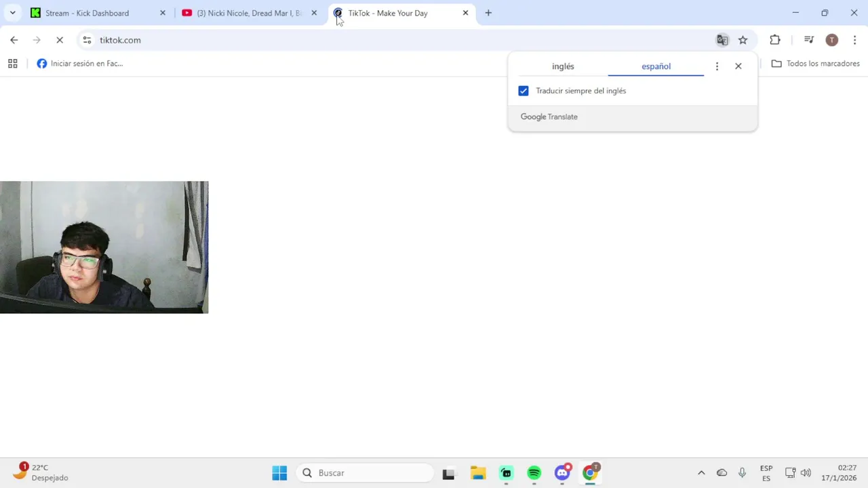Viewport: 868px width, 488px height.
Task: Open the Chrome profile avatar
Action: pos(832,40)
